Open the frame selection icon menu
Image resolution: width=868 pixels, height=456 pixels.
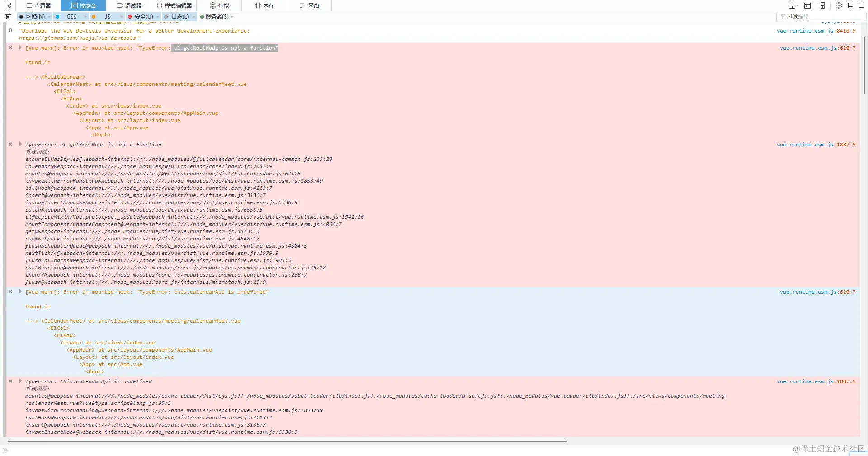[793, 5]
